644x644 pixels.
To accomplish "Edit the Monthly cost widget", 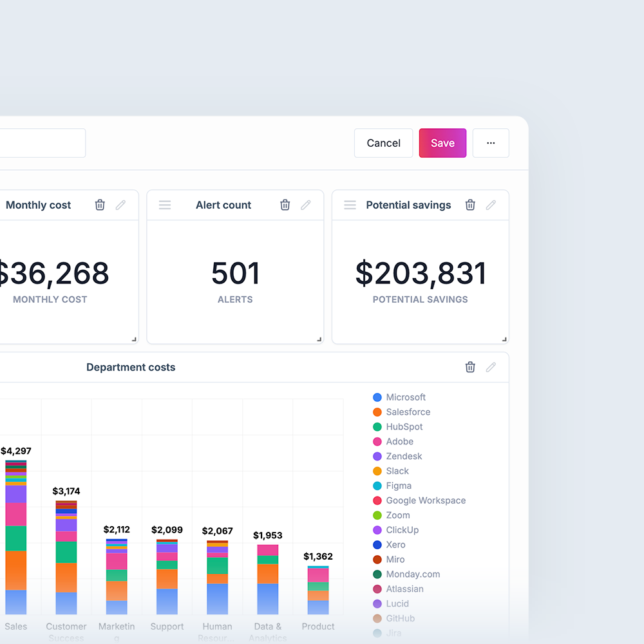I will 120,205.
